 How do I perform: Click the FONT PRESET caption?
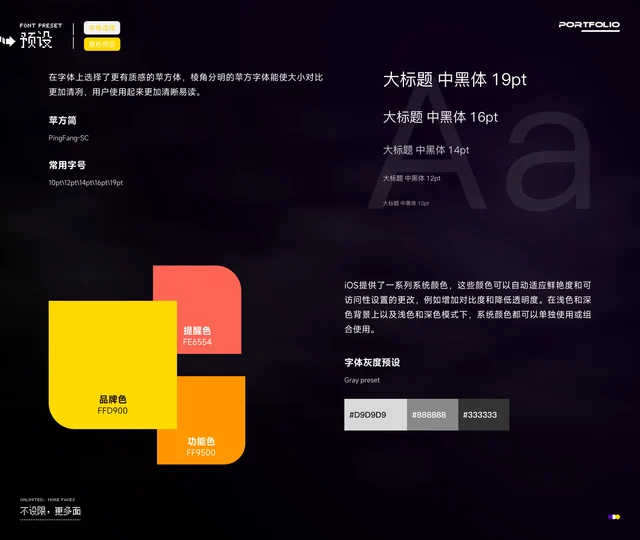tap(41, 25)
